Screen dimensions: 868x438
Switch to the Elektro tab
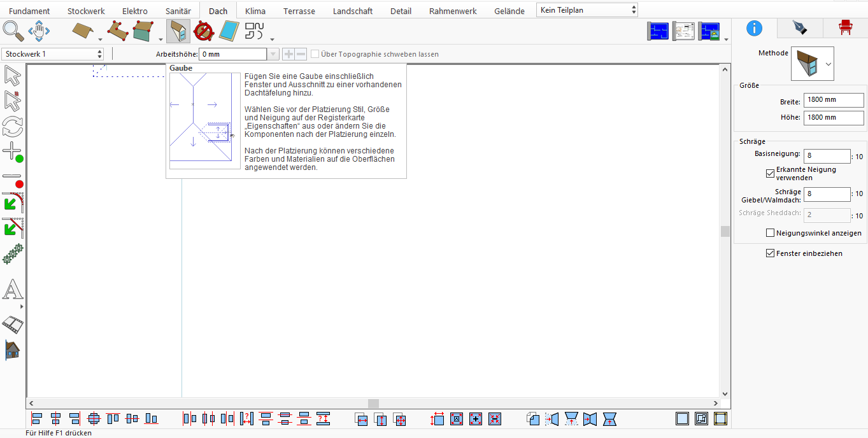coord(135,11)
